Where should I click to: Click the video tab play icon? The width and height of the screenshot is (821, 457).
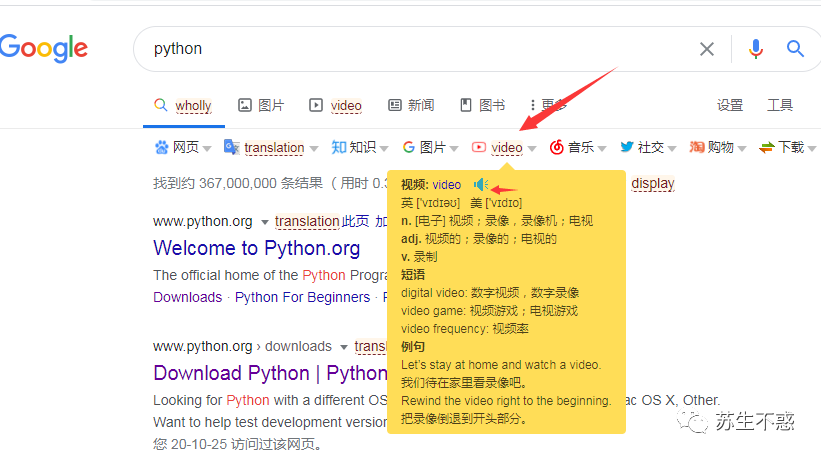(x=316, y=105)
